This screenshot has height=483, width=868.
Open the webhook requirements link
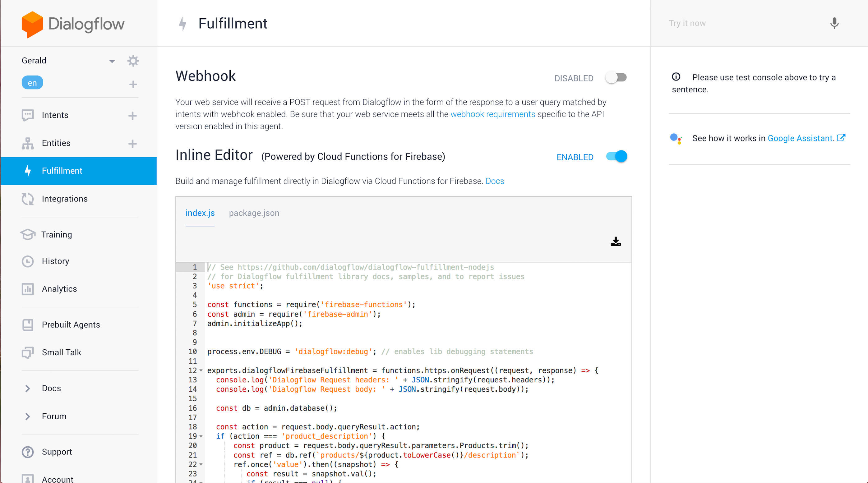(493, 114)
